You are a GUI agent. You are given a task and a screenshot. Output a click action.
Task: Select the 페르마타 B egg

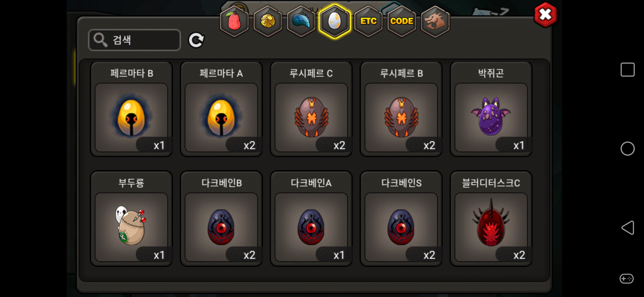tap(131, 109)
